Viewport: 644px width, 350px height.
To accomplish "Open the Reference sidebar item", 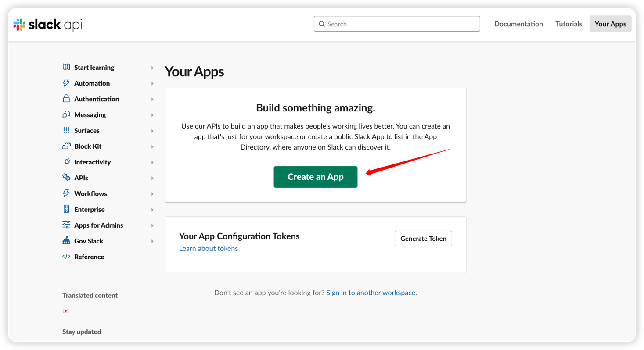I will (x=89, y=257).
